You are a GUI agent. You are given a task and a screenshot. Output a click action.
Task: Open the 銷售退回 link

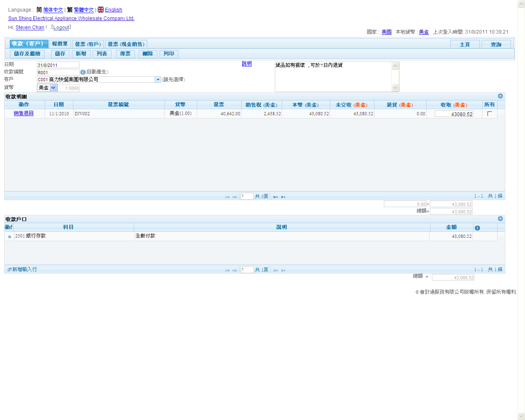[24, 114]
